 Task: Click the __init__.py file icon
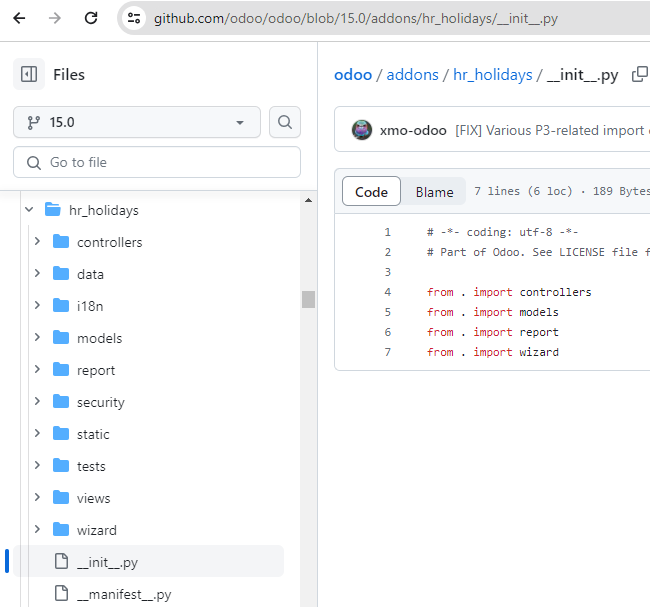point(61,561)
